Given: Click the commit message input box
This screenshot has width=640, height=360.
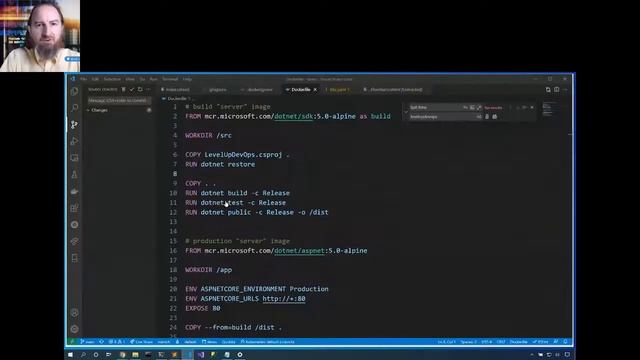Looking at the screenshot, I should pos(119,100).
